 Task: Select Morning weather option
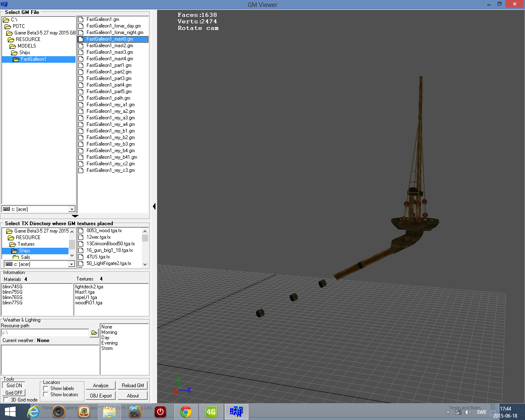click(x=109, y=332)
